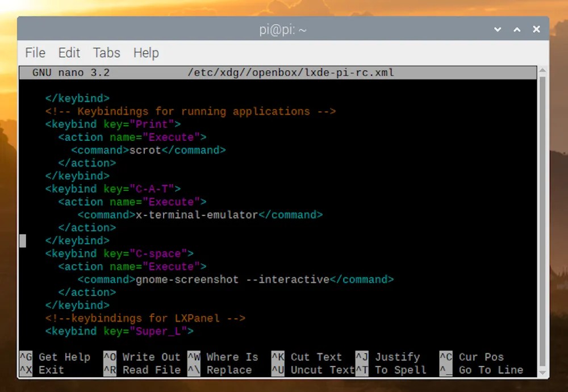Open the Help menu
This screenshot has height=392, width=568.
coord(145,53)
